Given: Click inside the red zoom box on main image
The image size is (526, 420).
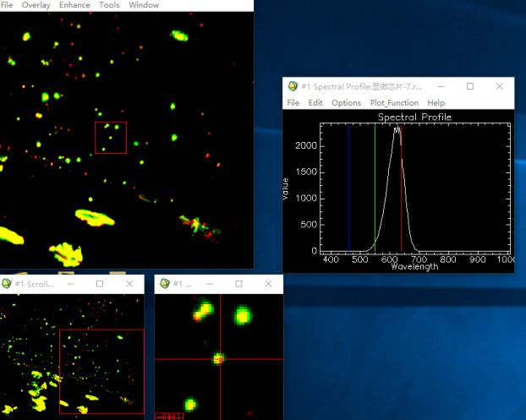Looking at the screenshot, I should [110, 138].
